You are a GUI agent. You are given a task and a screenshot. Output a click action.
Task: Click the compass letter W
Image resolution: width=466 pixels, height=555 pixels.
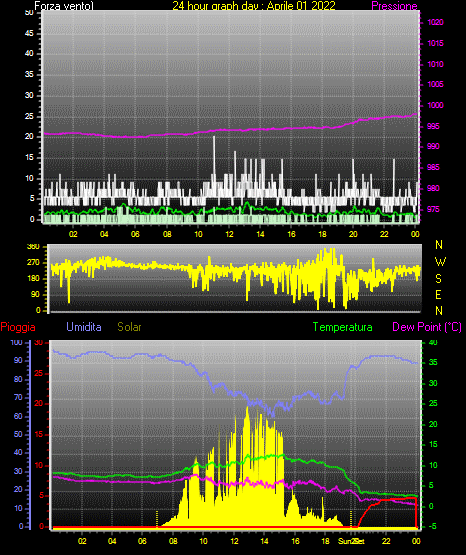(440, 262)
